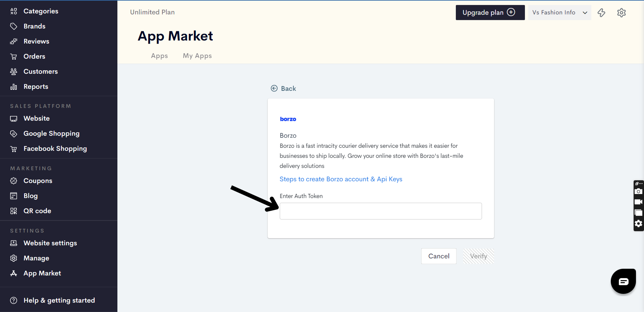Click the Customers people icon
Screen dimensions: 644x312
click(x=13, y=71)
